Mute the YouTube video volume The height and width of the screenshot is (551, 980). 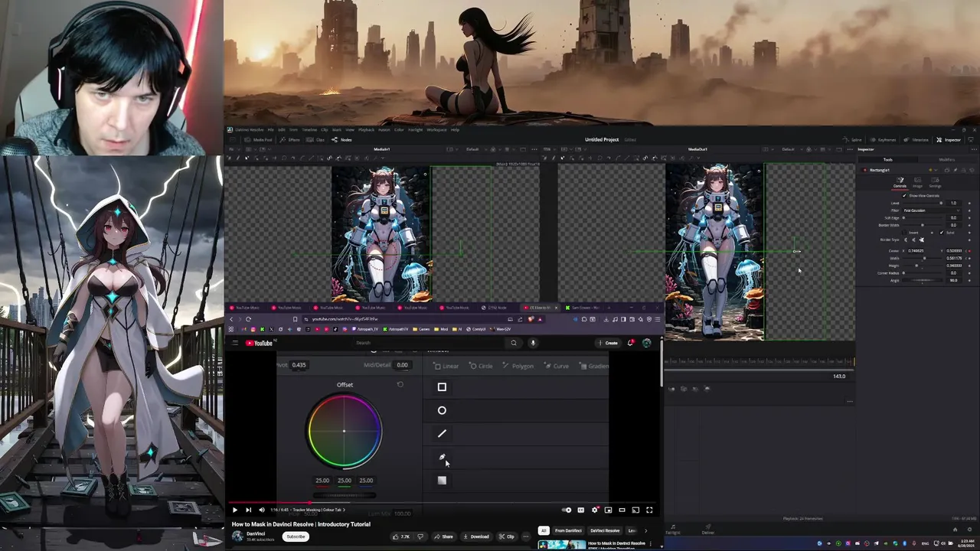coord(262,510)
